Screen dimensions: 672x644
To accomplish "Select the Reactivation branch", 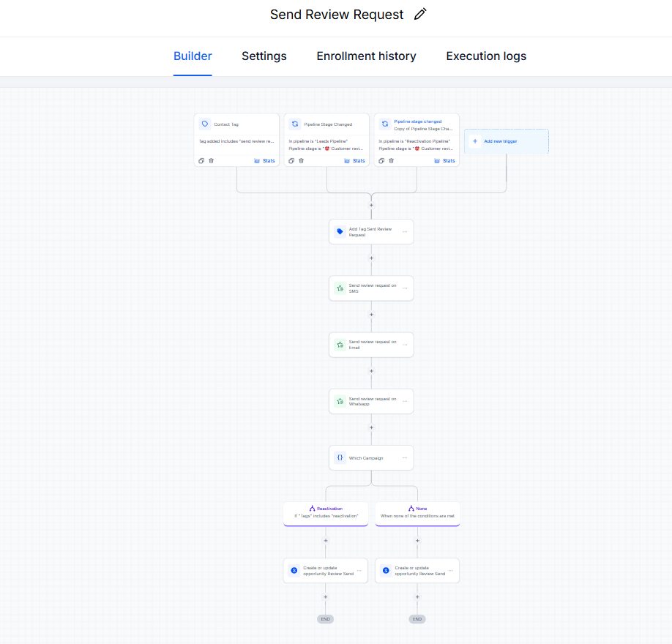I will coord(326,513).
